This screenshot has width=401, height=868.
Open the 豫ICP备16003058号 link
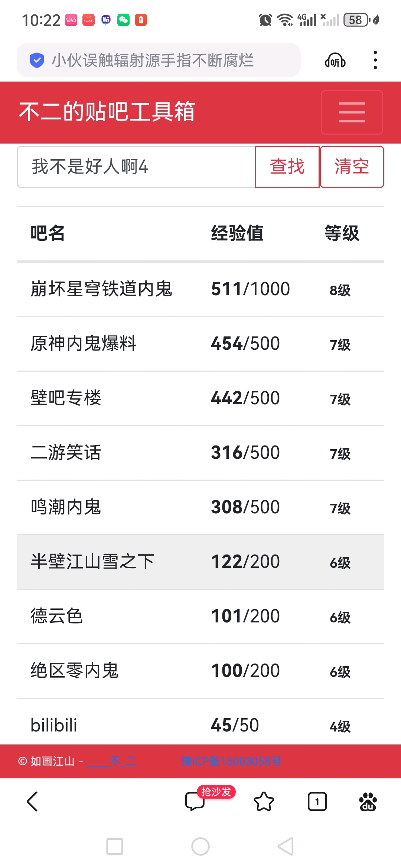tap(231, 761)
